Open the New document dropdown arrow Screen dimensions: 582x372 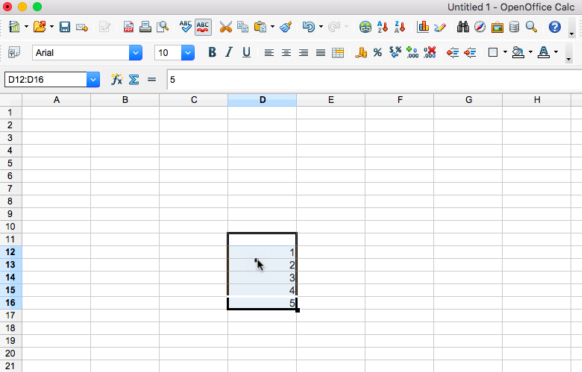click(x=26, y=27)
